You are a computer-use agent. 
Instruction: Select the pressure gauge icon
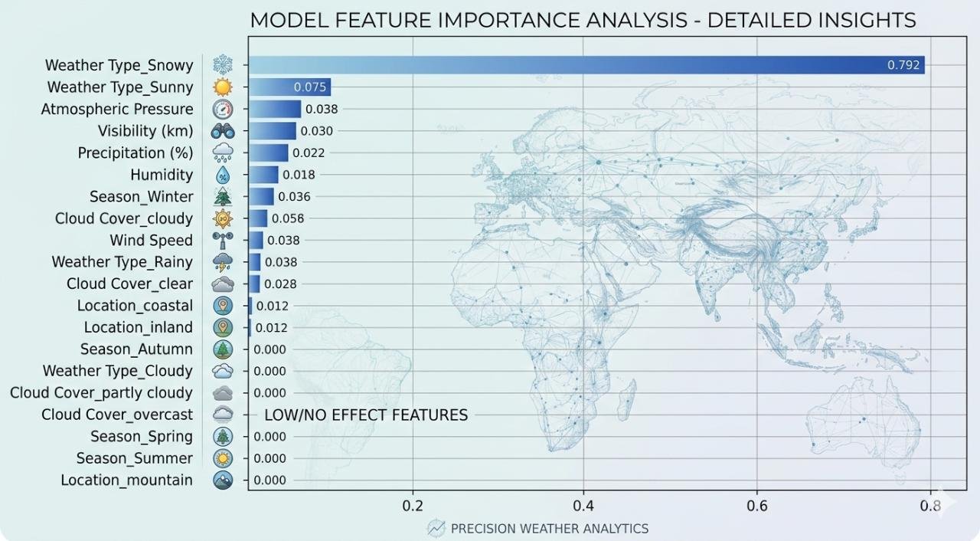point(223,109)
